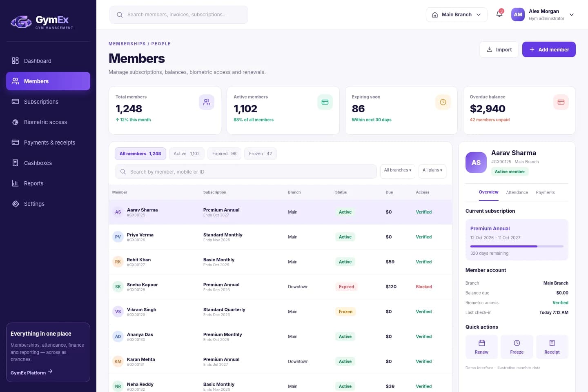Show Frozen members filter
Image resolution: width=588 pixels, height=392 pixels.
(261, 154)
